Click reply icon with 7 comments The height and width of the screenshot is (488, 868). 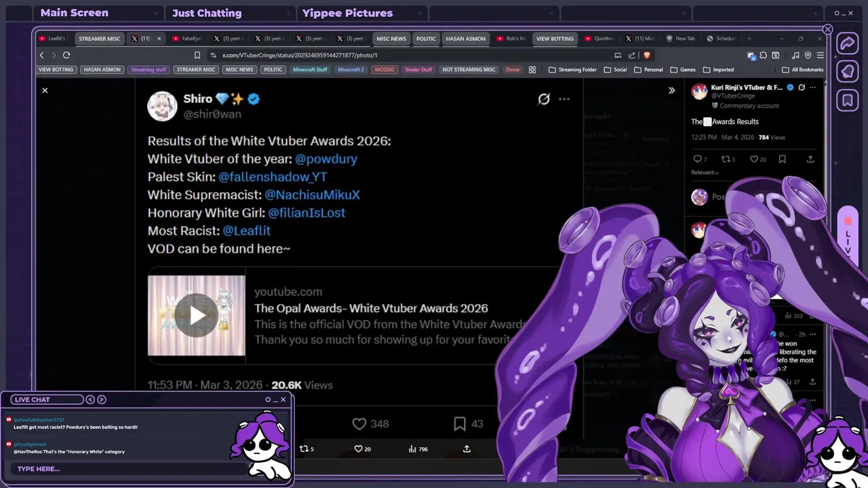(697, 159)
